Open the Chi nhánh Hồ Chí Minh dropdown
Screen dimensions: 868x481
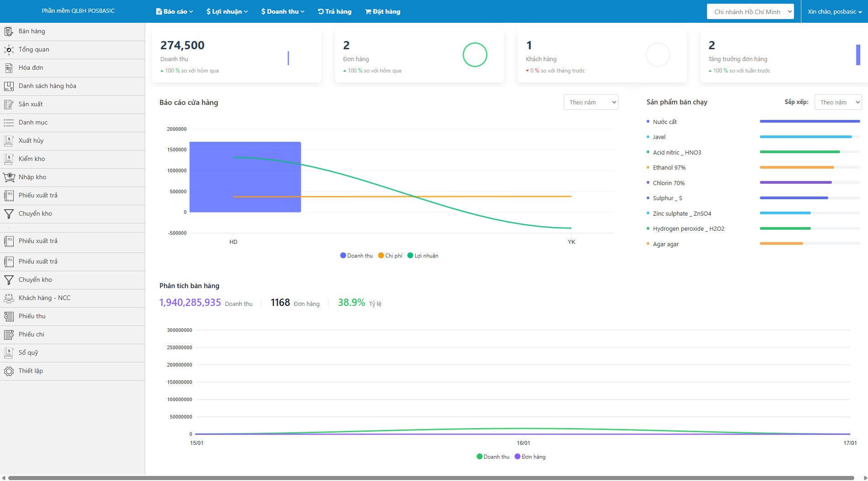750,12
